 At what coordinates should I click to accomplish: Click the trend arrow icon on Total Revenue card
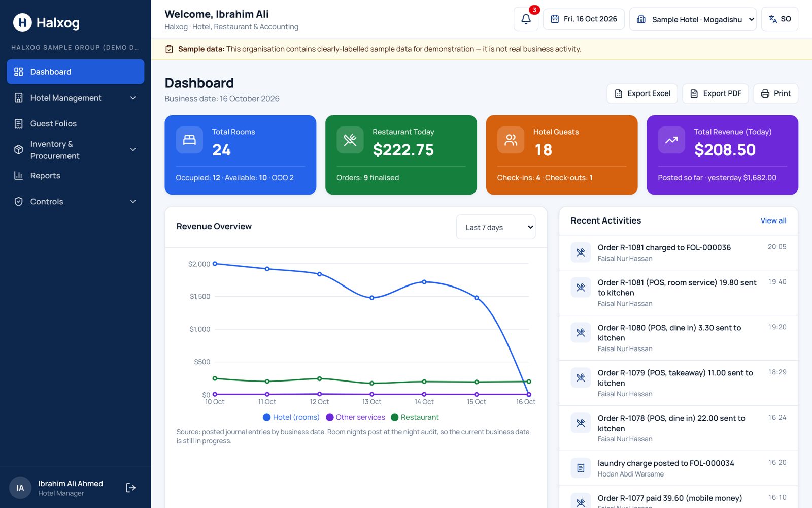pos(671,140)
